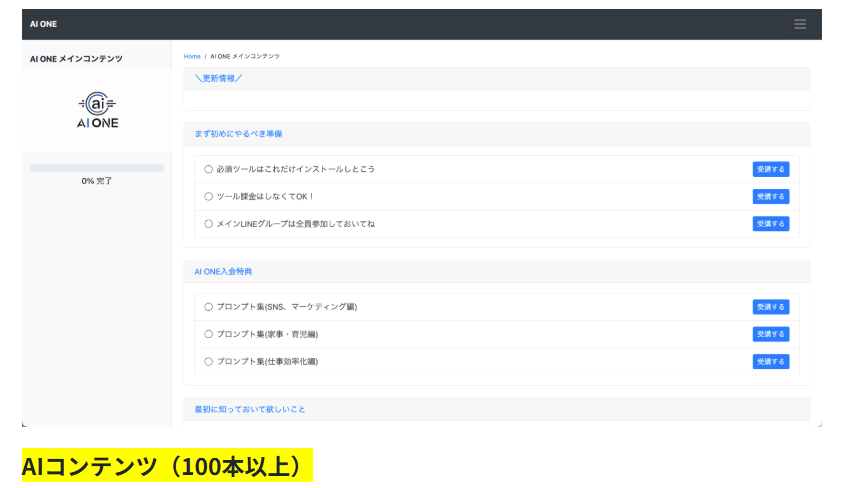Open the lesson titled 必須ツールはこれだけインストールしとこう
Viewport: 844px width, 488px height.
pos(296,169)
